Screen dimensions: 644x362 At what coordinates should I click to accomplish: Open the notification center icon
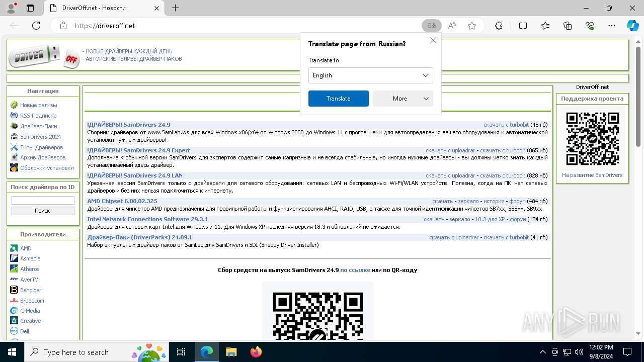pos(627,352)
